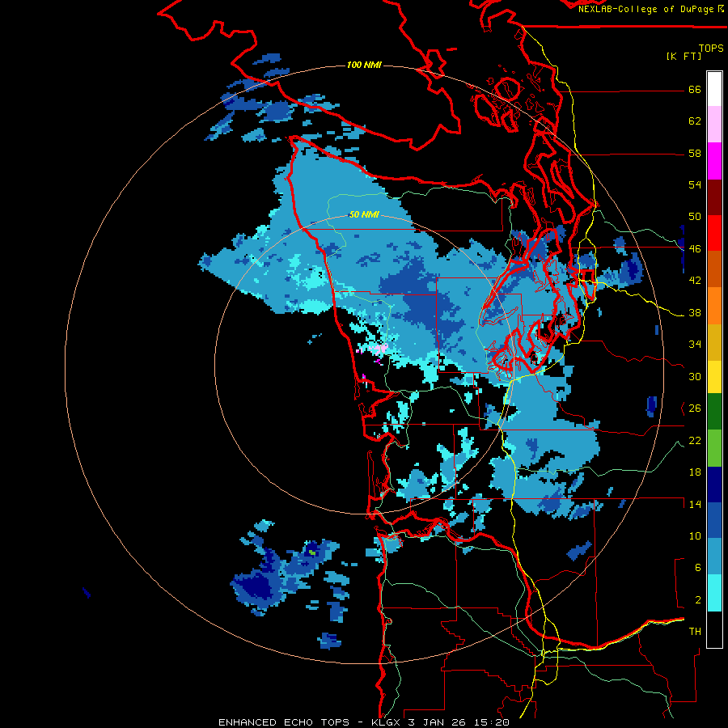Select the white legend color swatch

[x=714, y=89]
